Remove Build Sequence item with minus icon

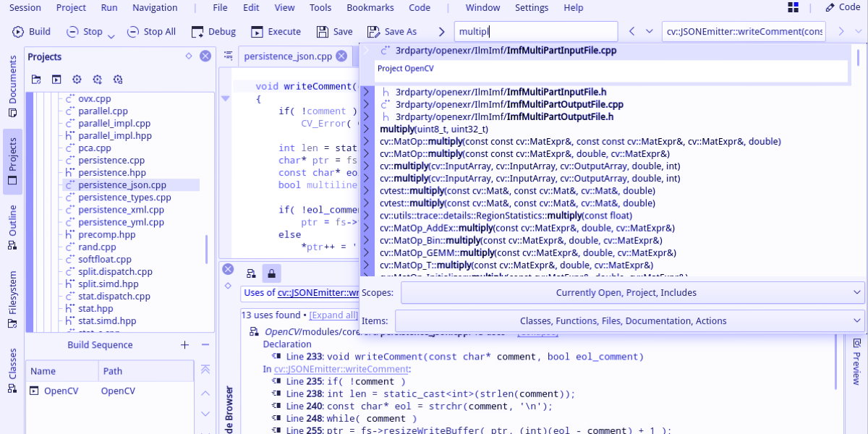coord(205,345)
